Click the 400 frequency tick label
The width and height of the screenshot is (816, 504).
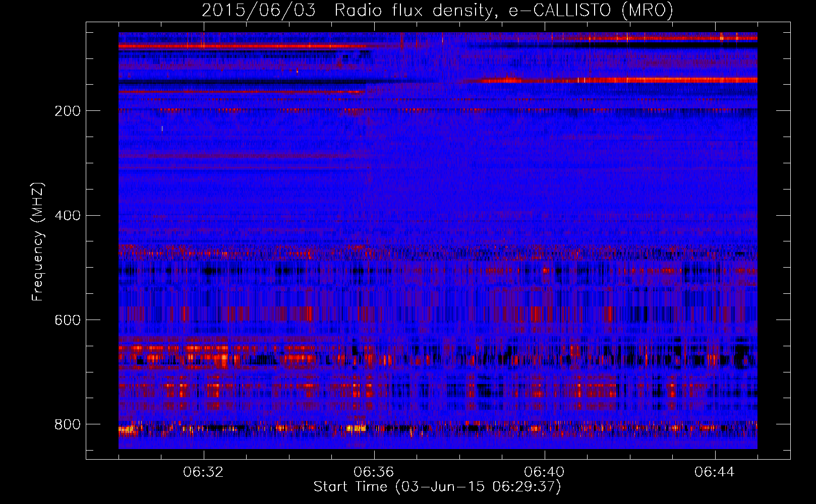coord(68,216)
